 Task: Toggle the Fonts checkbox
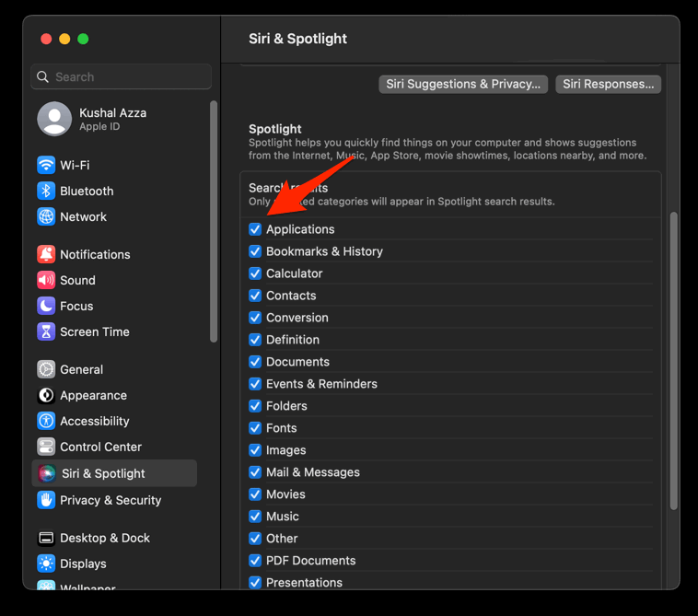(x=255, y=428)
